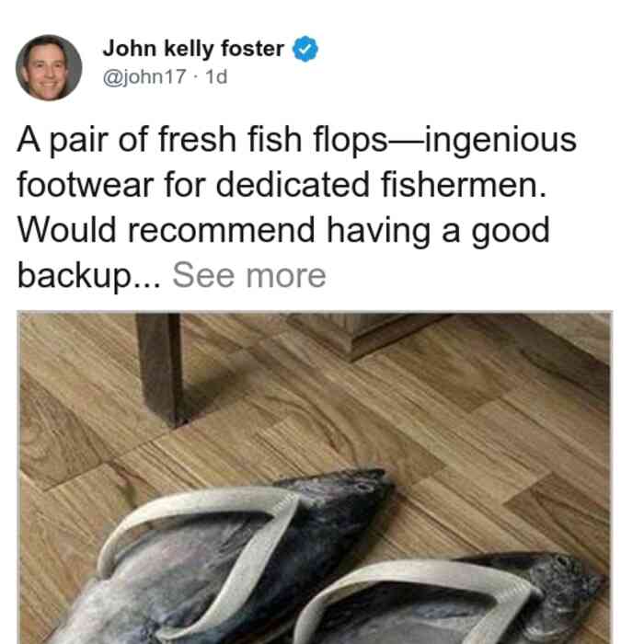
Task: Click the 'Would recommend having a good' line
Action: pos(283,231)
